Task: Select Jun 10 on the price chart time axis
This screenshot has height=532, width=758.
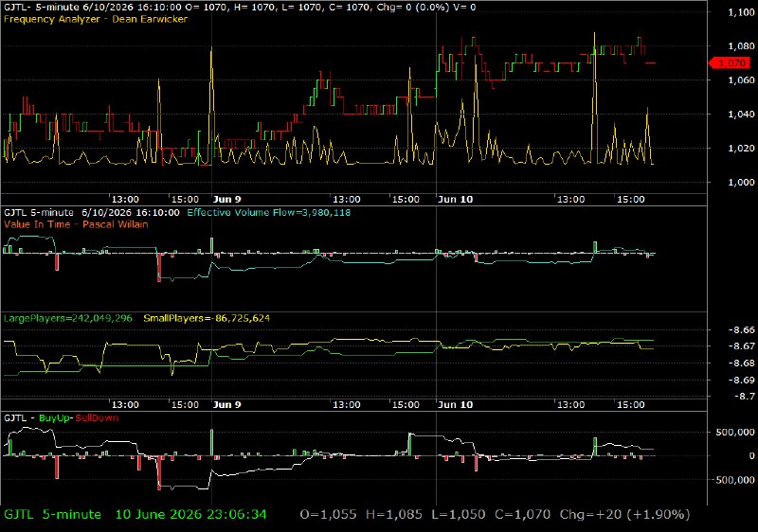Action: 456,200
